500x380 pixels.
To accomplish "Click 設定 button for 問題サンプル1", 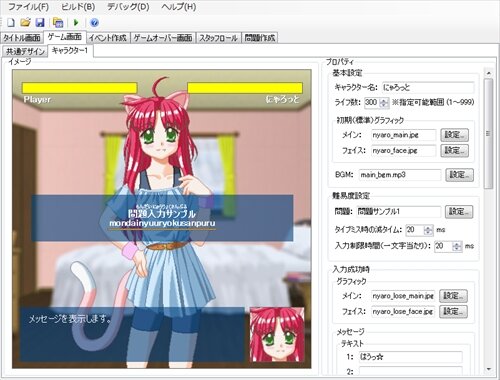I will (459, 212).
